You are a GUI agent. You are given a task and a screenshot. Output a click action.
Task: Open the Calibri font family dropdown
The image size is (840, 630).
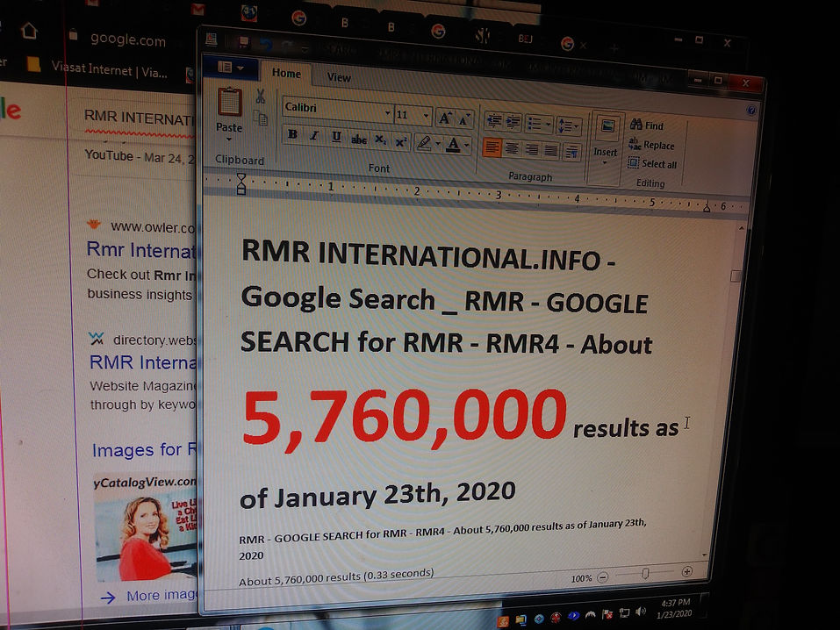coord(387,113)
